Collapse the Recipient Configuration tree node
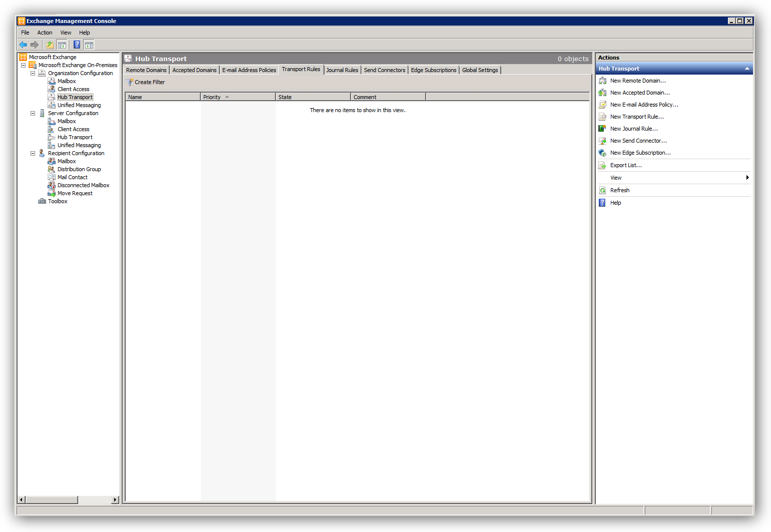 coord(33,153)
